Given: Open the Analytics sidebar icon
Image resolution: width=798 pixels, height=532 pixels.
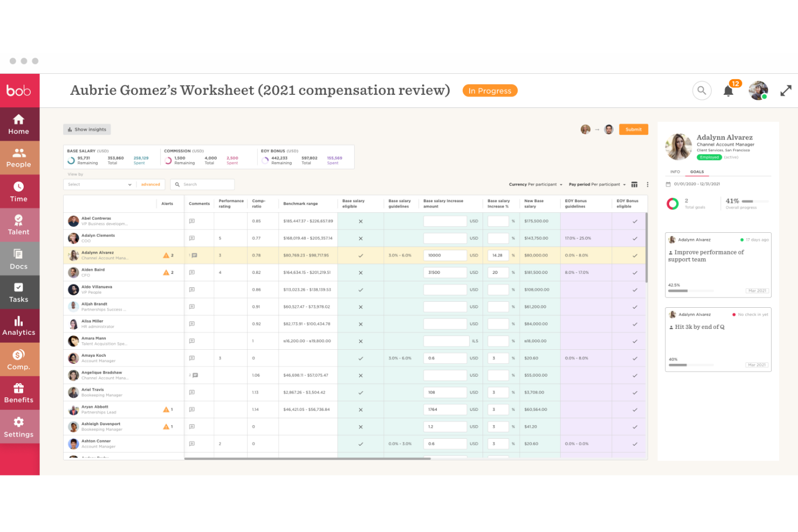Looking at the screenshot, I should point(19,326).
